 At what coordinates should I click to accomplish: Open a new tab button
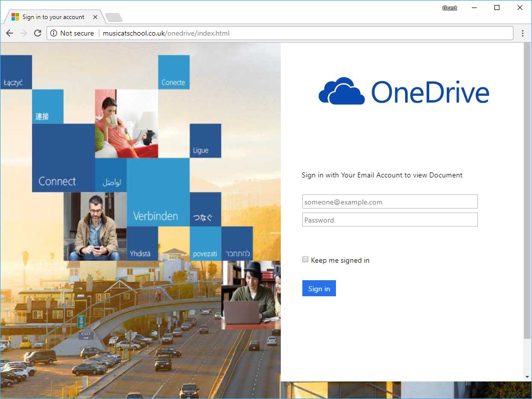tap(114, 17)
